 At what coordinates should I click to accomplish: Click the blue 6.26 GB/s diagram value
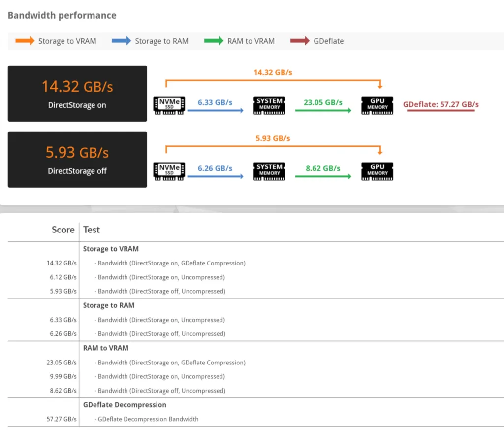215,168
